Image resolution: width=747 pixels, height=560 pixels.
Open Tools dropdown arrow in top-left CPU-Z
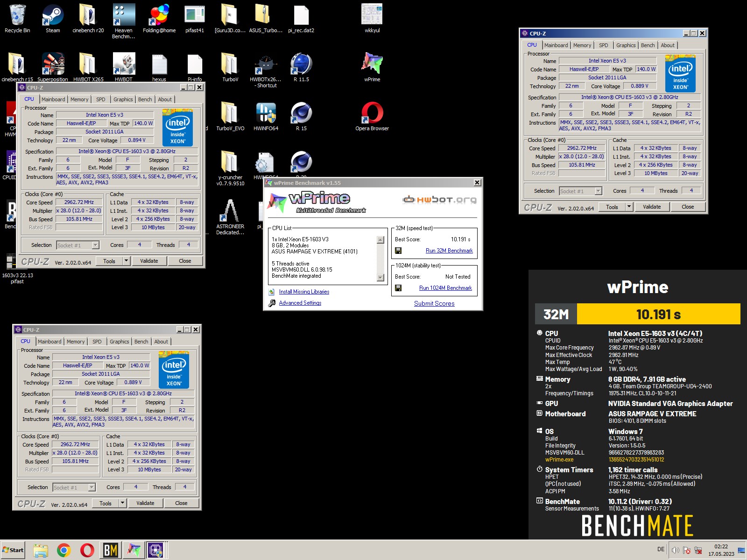coord(126,261)
